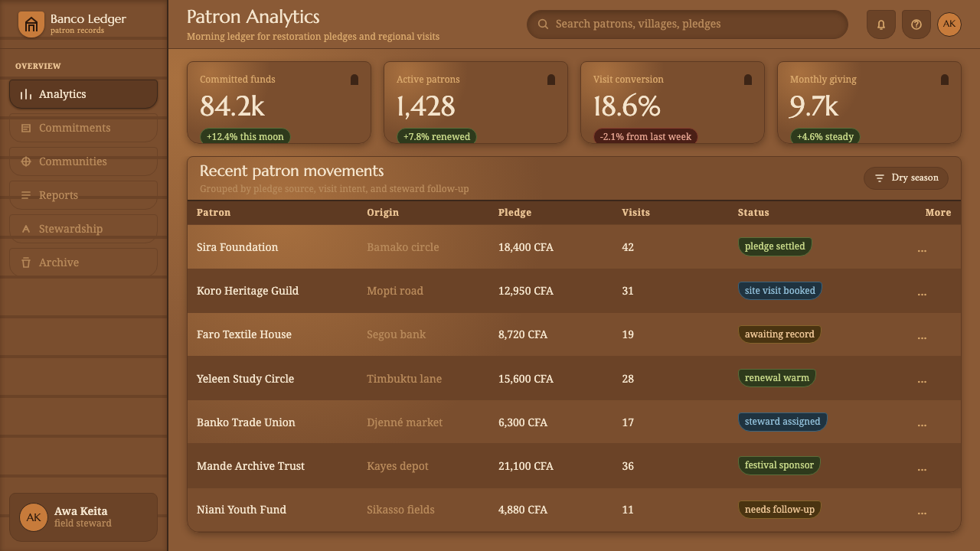
Task: Click the AK avatar in top bar
Action: 949,24
